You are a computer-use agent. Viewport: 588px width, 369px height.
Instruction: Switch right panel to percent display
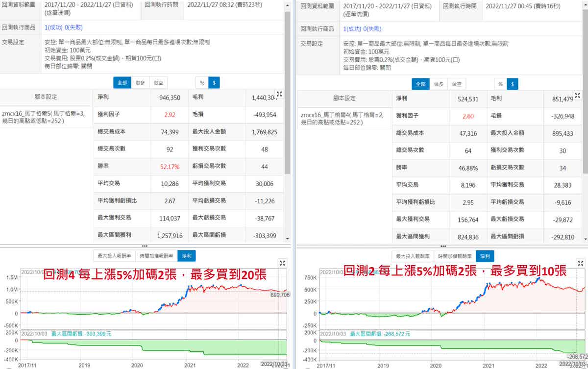point(500,84)
